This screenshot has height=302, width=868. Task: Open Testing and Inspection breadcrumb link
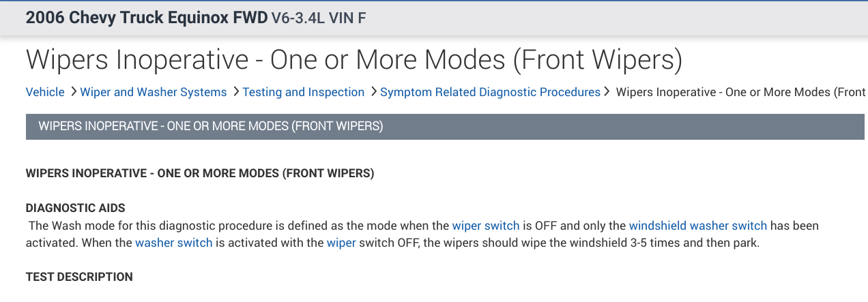304,92
